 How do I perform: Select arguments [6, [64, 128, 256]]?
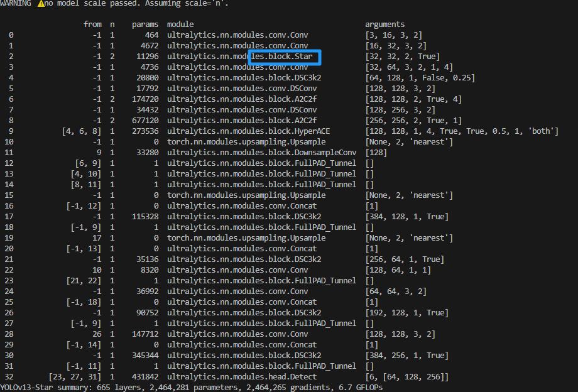[407, 377]
